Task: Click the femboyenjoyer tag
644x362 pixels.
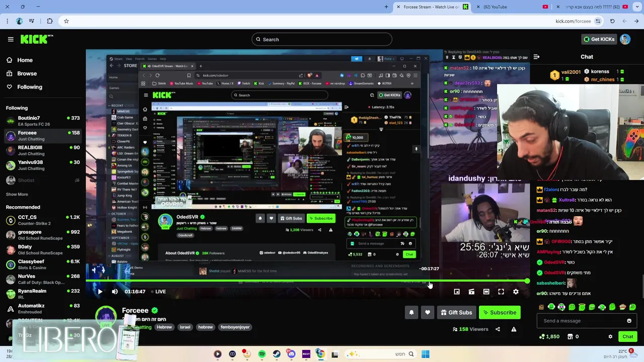Action: tap(235, 327)
